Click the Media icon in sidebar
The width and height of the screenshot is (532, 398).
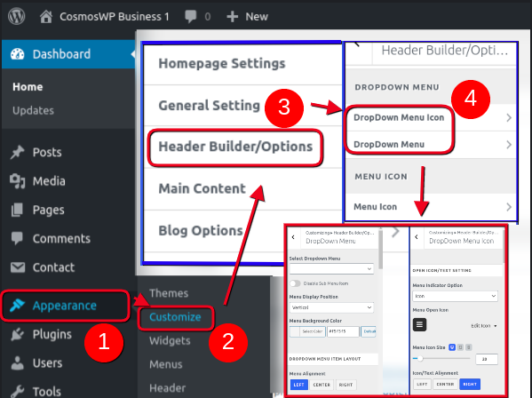click(17, 181)
